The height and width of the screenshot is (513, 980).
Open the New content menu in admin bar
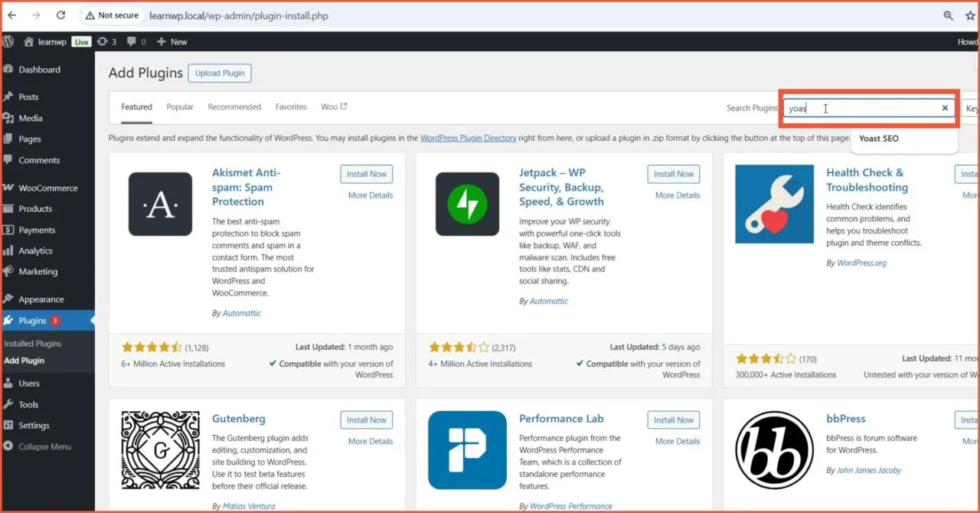coord(172,41)
